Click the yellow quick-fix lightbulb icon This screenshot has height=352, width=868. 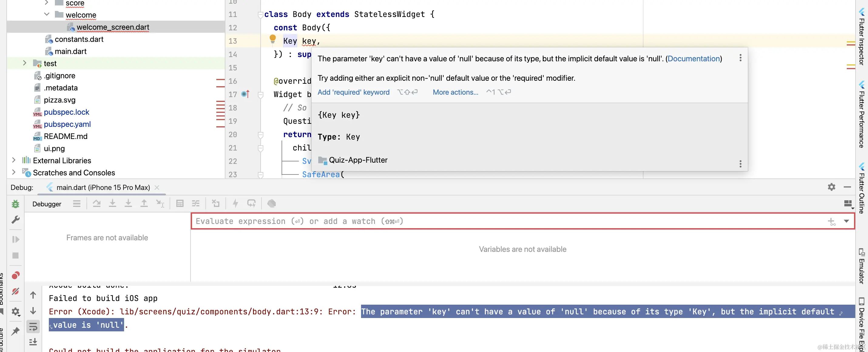pos(273,39)
